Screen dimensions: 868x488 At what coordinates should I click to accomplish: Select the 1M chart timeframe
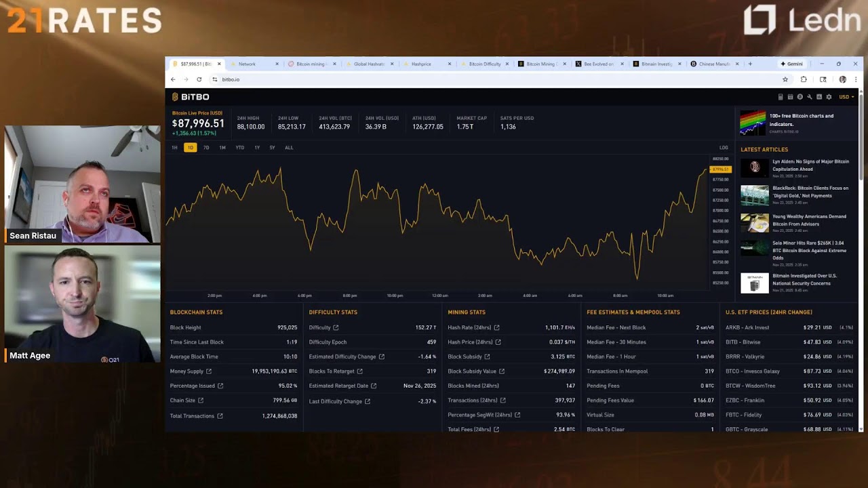tap(222, 147)
